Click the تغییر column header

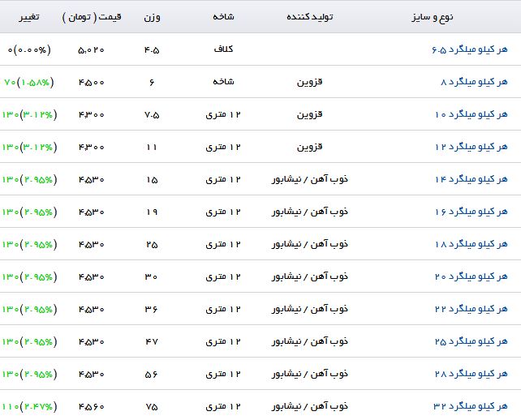click(x=29, y=17)
